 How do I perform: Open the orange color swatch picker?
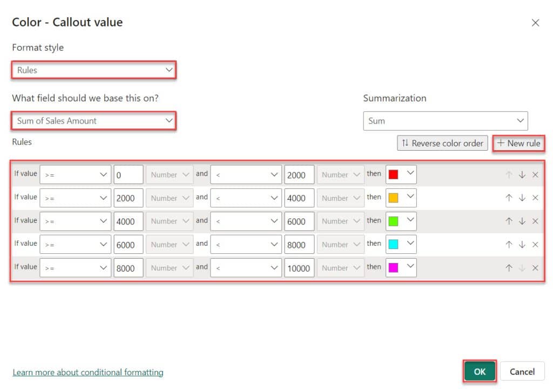tap(401, 198)
